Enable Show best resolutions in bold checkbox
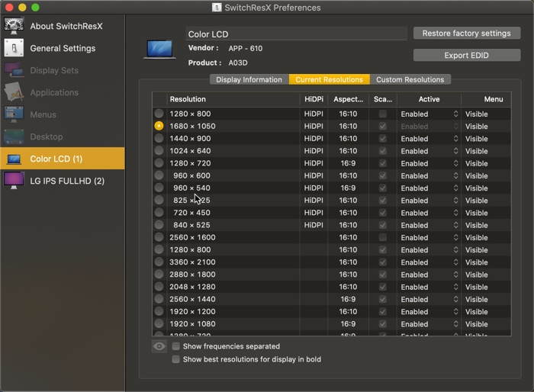 (175, 359)
